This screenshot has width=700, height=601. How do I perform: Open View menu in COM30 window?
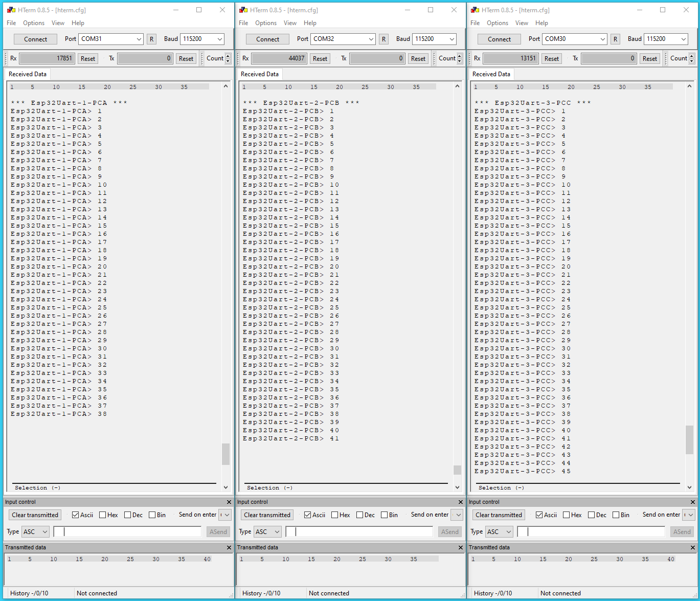pos(522,23)
